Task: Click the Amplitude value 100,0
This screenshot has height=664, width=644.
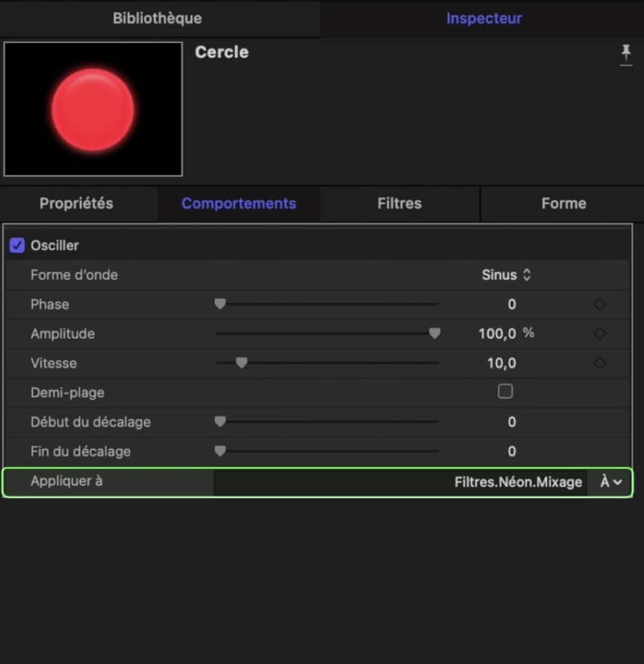Action: [497, 333]
